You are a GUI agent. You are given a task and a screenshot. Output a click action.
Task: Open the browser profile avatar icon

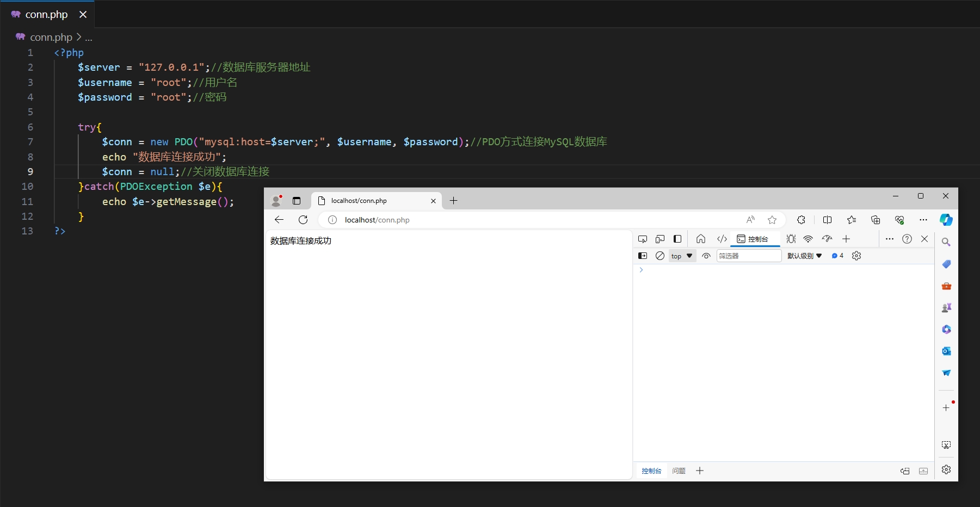(276, 201)
